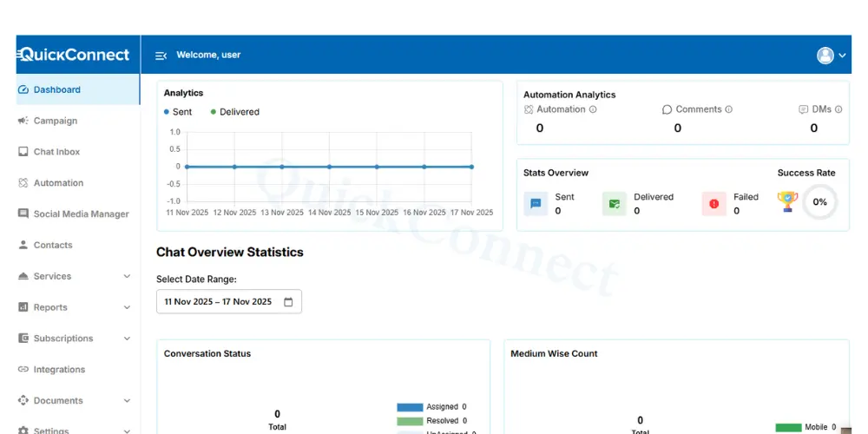Click the QuickConnect logo
The width and height of the screenshot is (868, 434).
point(74,54)
